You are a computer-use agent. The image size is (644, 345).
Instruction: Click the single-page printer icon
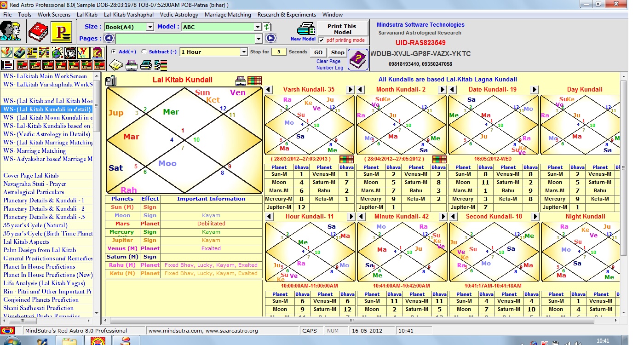tap(132, 65)
